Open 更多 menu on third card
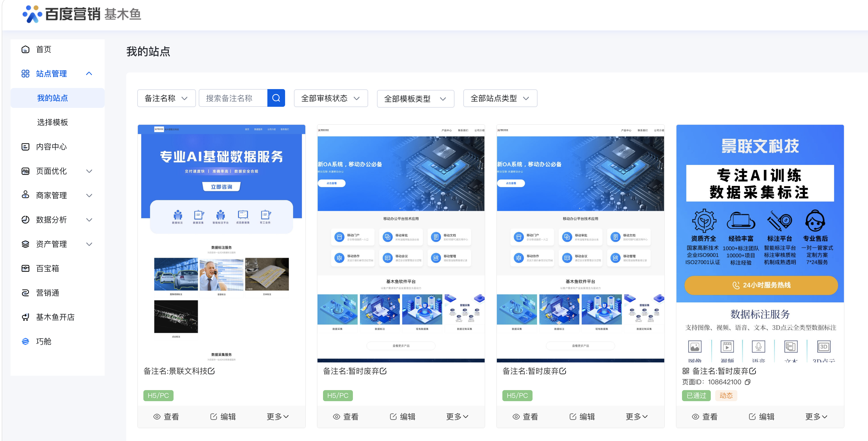Image resolution: width=868 pixels, height=441 pixels. point(637,417)
